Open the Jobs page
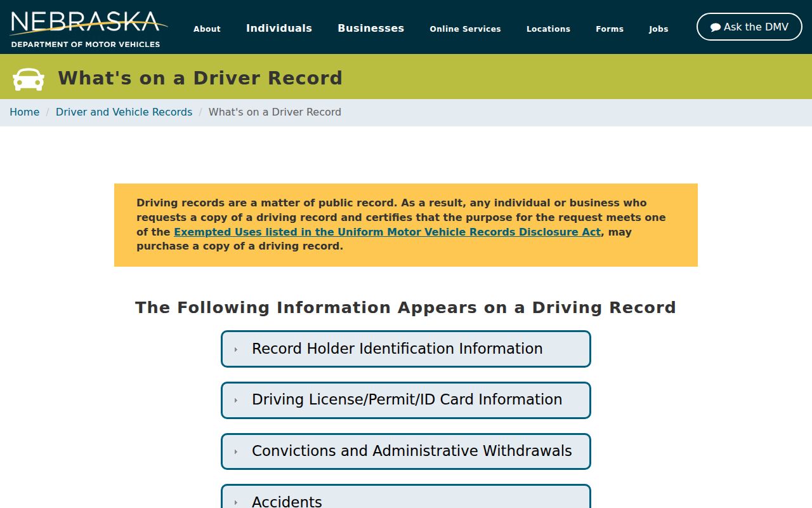 [658, 29]
